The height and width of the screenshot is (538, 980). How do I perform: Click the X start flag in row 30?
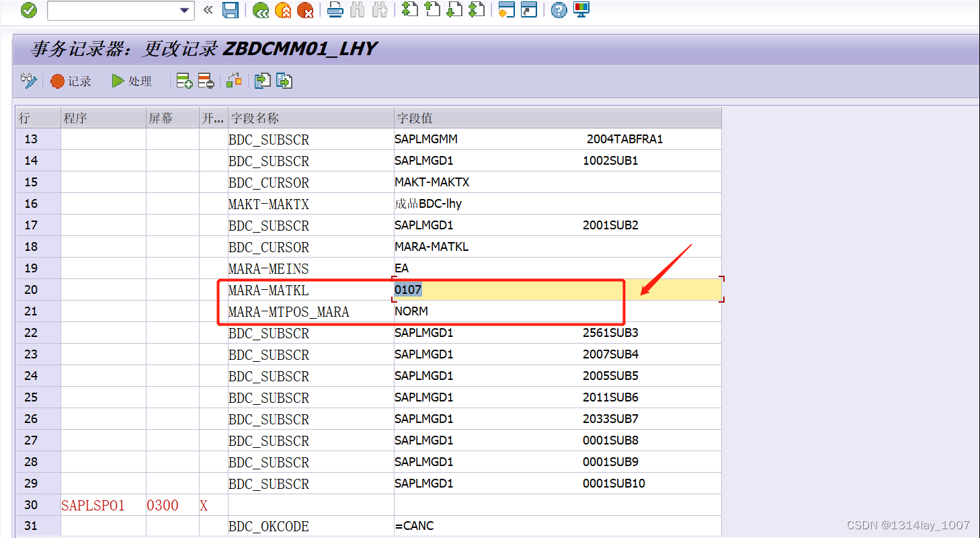(x=204, y=505)
